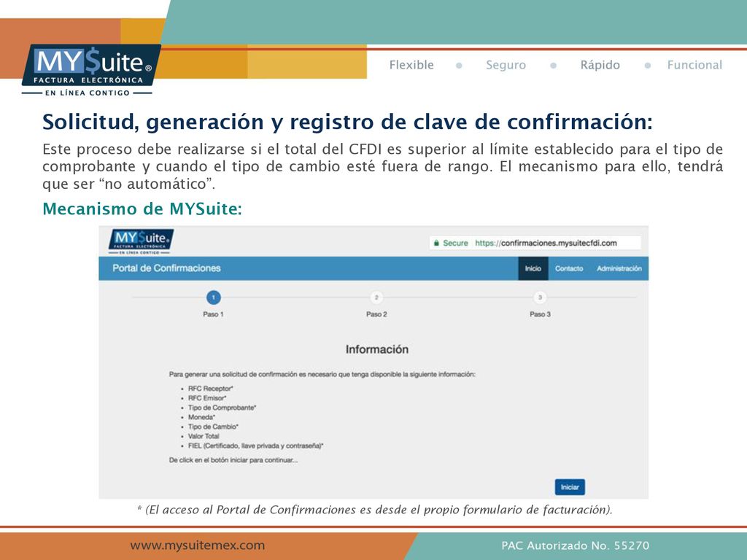Click the Mecanismo de MYSuite heading
The height and width of the screenshot is (560, 747).
click(x=142, y=209)
